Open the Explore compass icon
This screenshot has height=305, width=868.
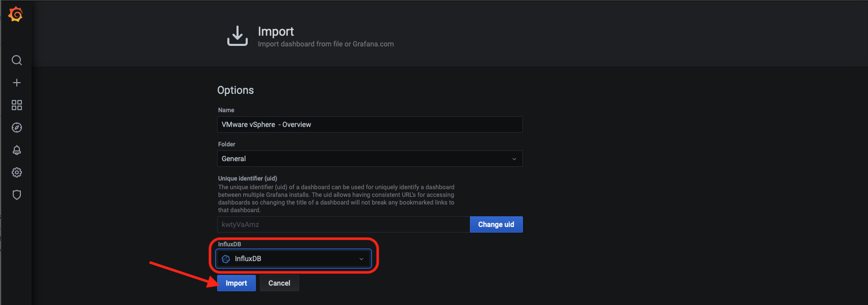[17, 128]
